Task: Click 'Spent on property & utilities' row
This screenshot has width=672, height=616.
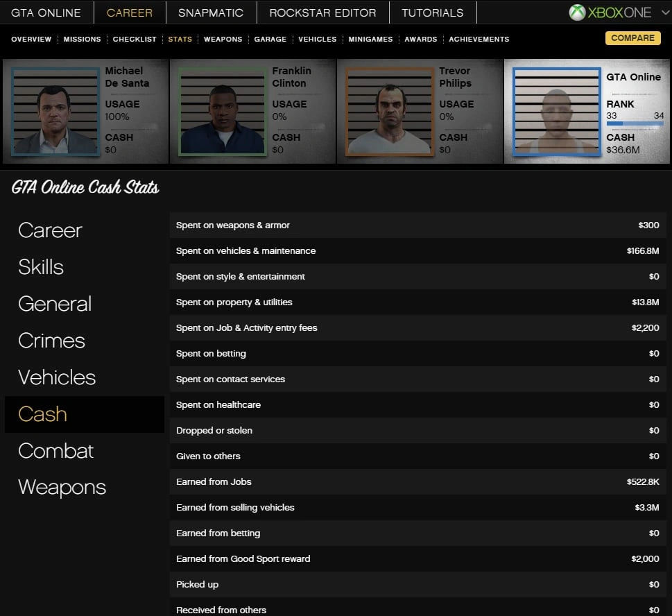Action: click(x=418, y=302)
